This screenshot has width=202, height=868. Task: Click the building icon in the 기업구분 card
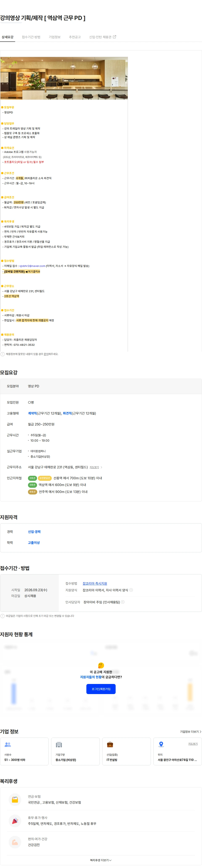pyautogui.click(x=59, y=744)
